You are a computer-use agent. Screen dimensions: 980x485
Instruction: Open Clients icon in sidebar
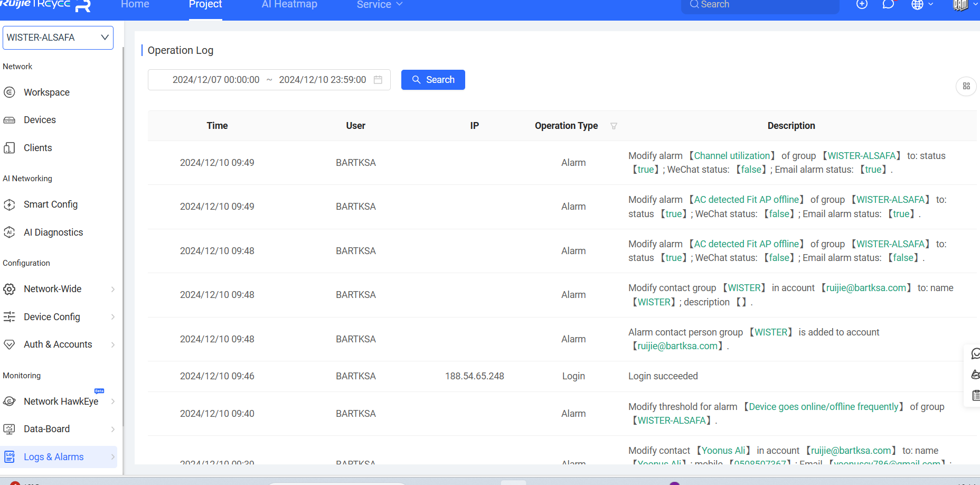10,148
